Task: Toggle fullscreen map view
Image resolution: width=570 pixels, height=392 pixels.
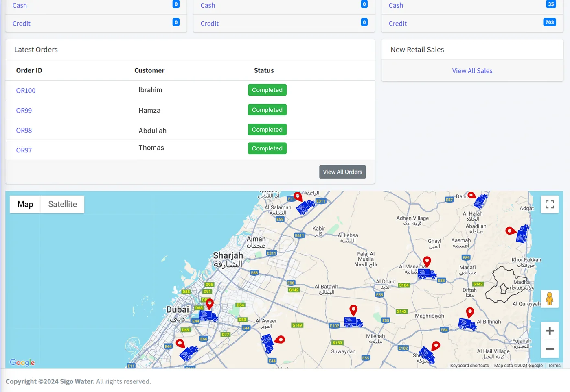Action: [550, 204]
